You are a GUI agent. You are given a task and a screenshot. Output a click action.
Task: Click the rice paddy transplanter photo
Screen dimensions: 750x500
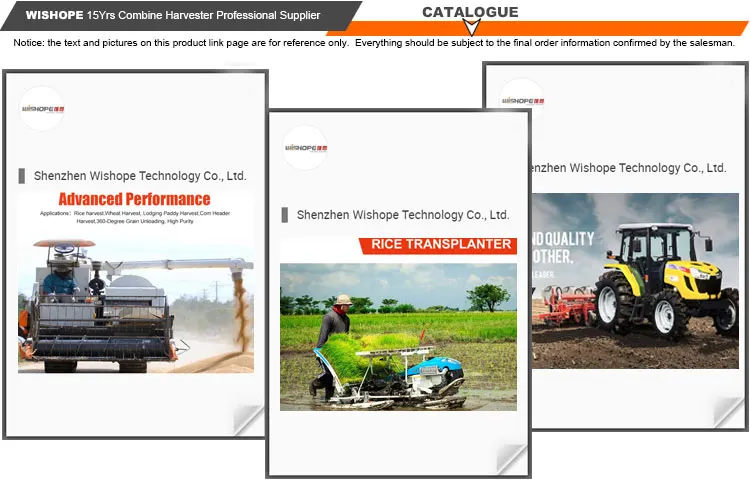tap(398, 337)
